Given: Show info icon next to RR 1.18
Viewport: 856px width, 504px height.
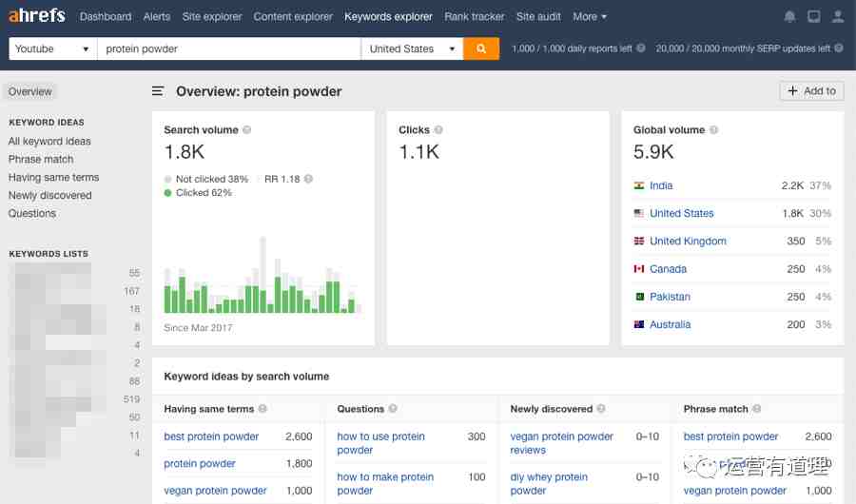Looking at the screenshot, I should coord(308,179).
